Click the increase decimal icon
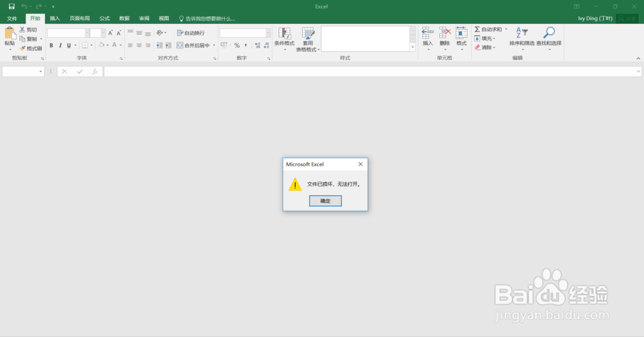The height and width of the screenshot is (337, 644). pos(258,45)
